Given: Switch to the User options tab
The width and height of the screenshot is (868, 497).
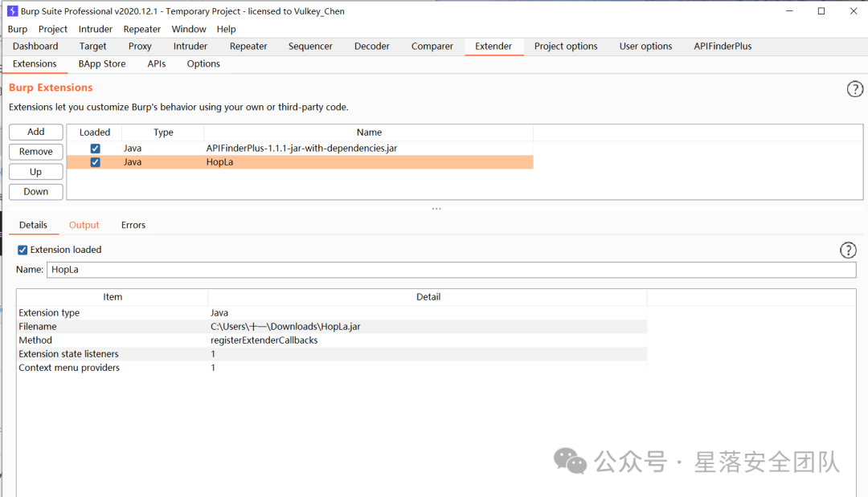Looking at the screenshot, I should (x=645, y=47).
